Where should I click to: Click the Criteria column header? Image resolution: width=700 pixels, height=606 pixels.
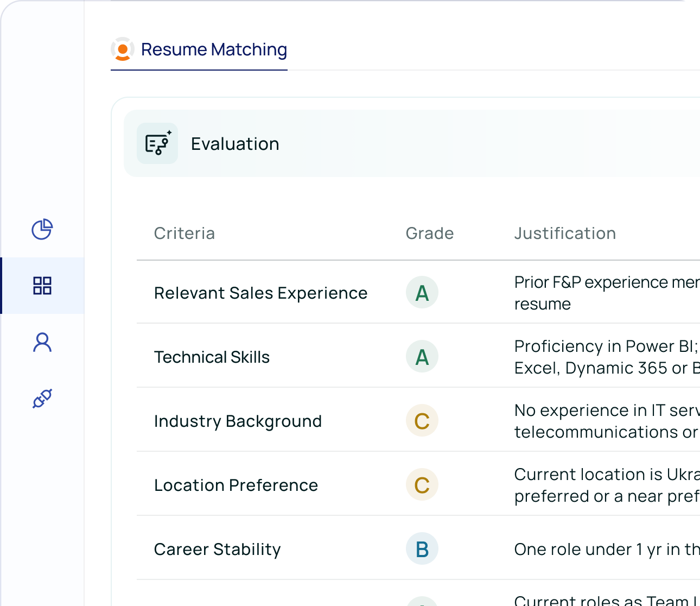click(184, 233)
